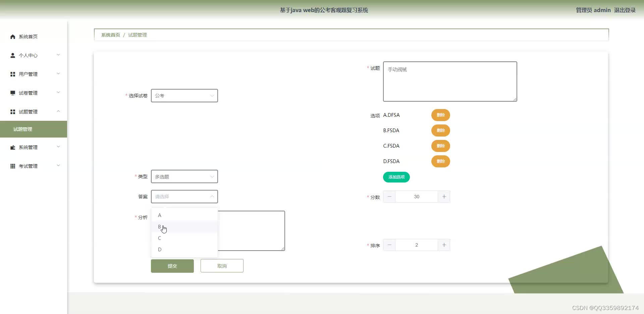This screenshot has height=314, width=644.
Task: Open the 类型 dropdown showing 多选题
Action: point(184,176)
